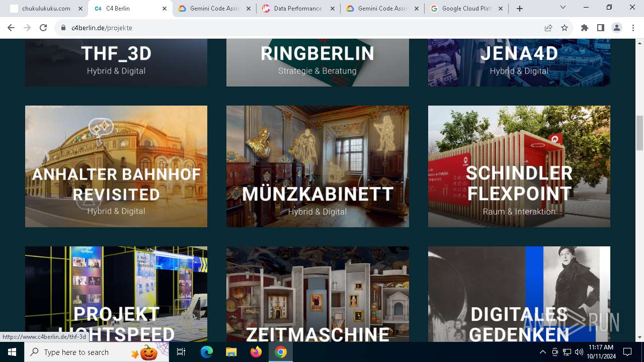Screen dimensions: 644x362
Task: Click scrollbar up arrow
Action: pos(639,43)
